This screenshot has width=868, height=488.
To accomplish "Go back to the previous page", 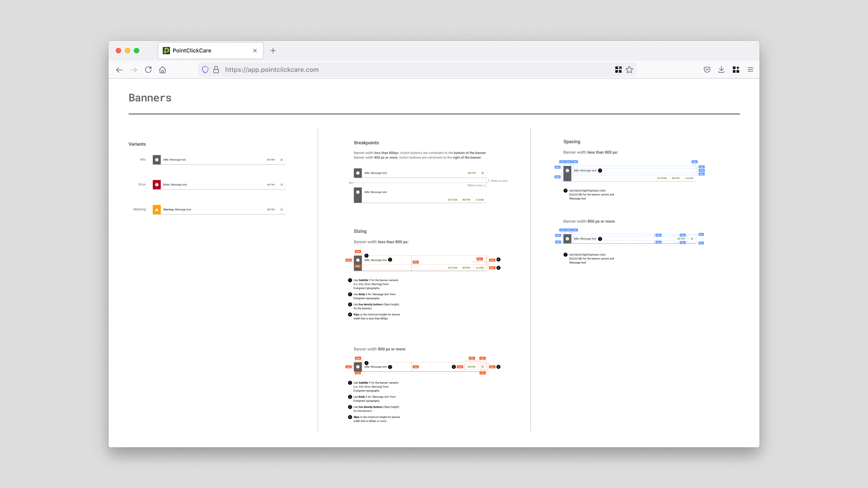I will coord(119,70).
